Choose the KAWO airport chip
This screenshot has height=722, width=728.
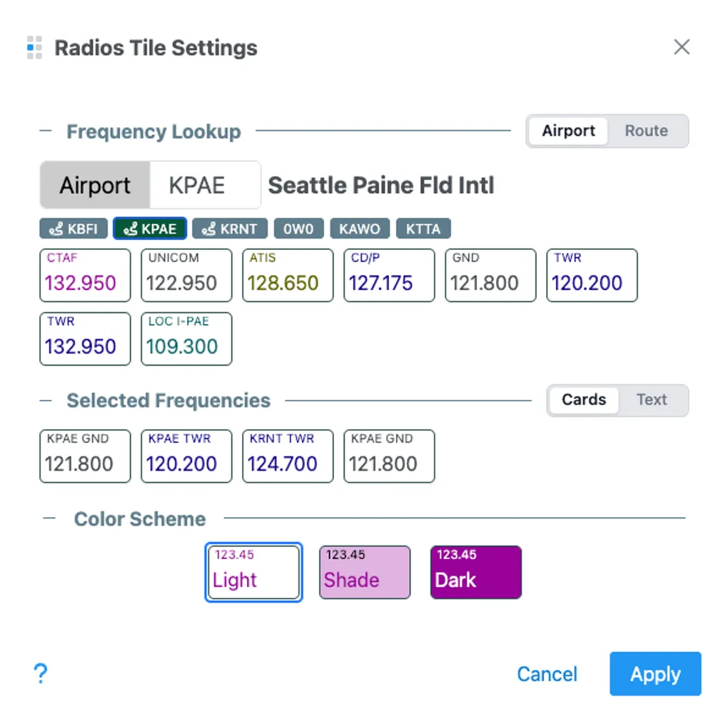359,229
